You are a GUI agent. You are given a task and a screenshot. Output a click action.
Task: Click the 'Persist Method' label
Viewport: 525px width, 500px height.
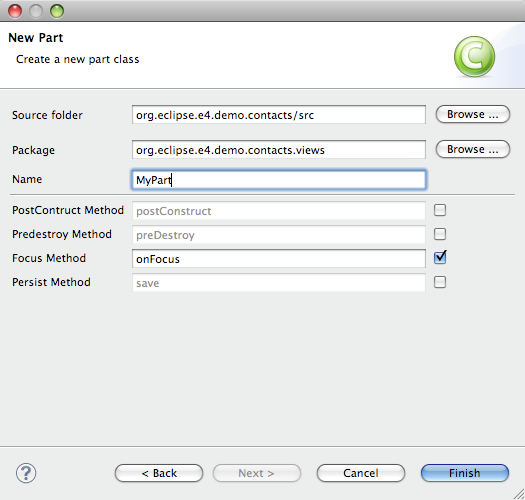(x=51, y=282)
